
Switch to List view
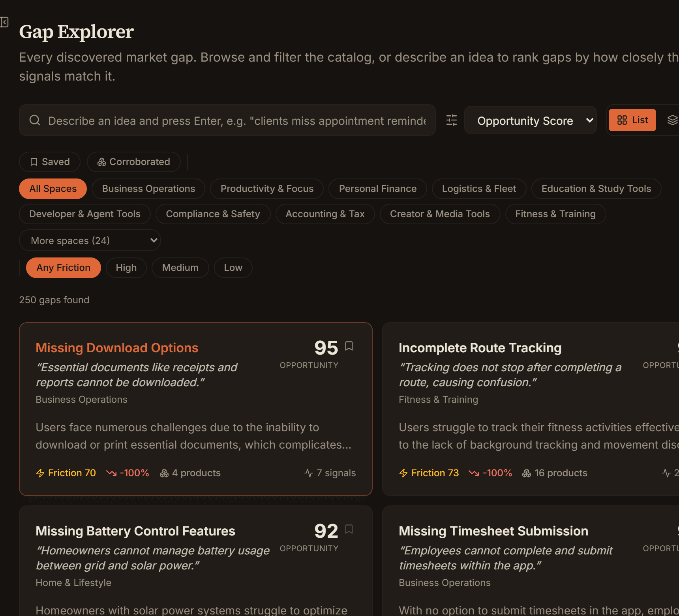(632, 120)
